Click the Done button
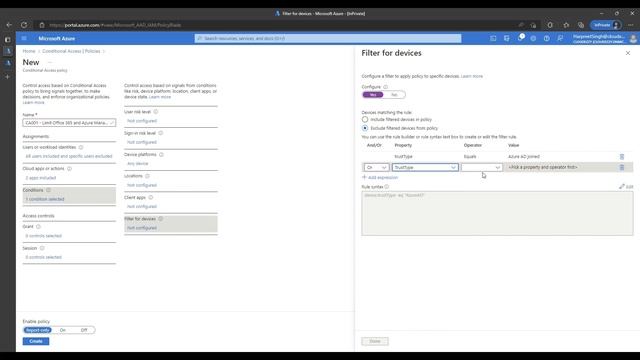The height and width of the screenshot is (360, 640). (x=375, y=341)
